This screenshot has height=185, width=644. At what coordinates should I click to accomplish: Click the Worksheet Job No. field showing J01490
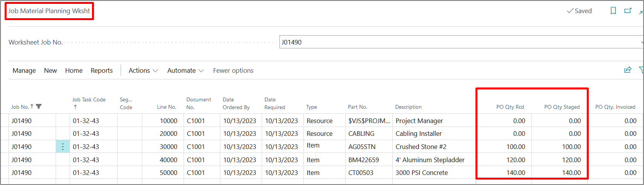[460, 42]
